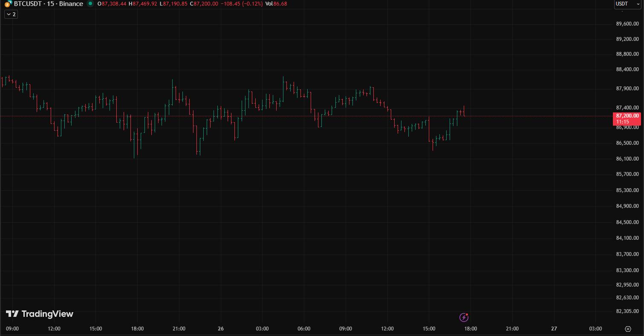Click the -108.45 (-0.12%) change value
Screen dimensions: 644x336
click(x=242, y=4)
